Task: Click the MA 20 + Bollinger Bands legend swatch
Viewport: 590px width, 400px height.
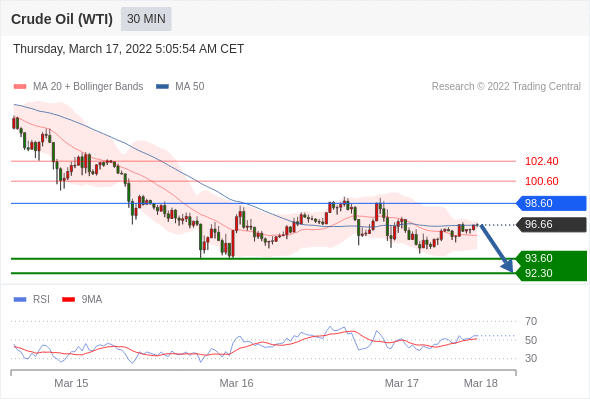Action: 20,87
